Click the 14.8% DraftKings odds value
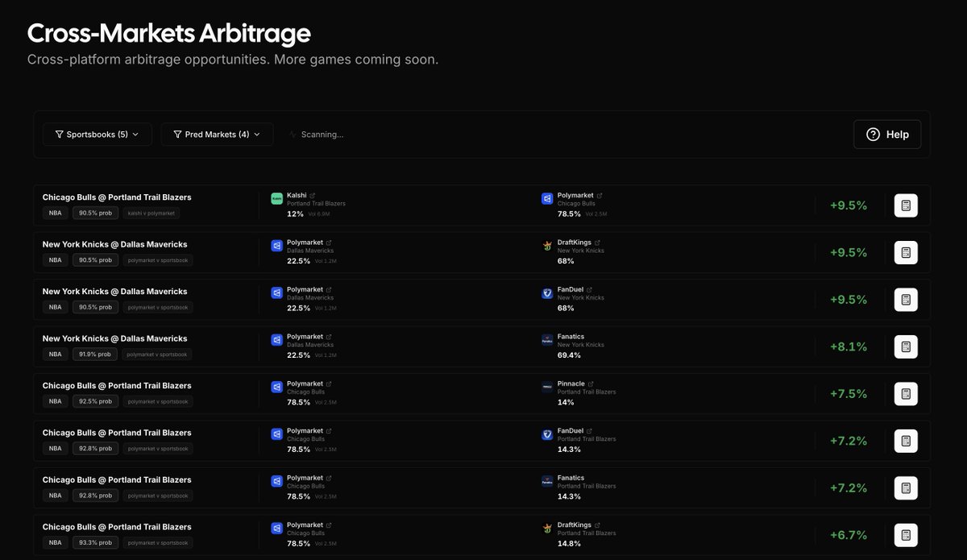 pos(569,544)
